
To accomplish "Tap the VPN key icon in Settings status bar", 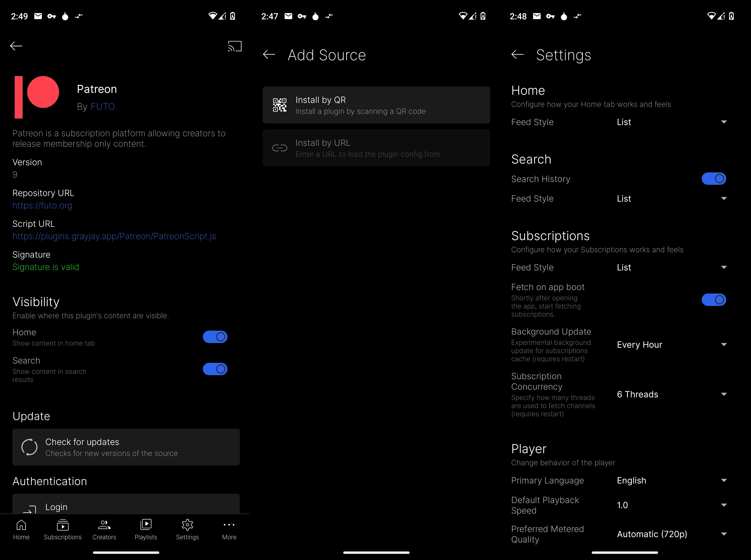I will point(551,16).
